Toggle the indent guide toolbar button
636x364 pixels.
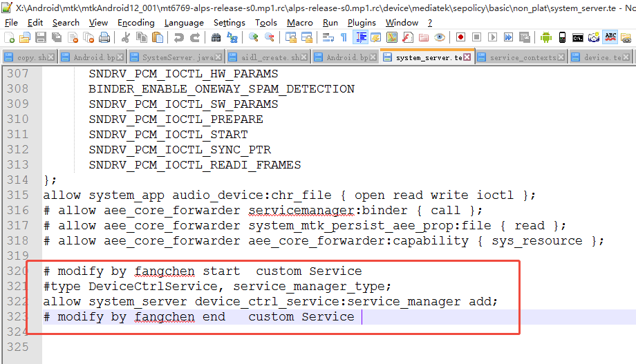tap(360, 38)
